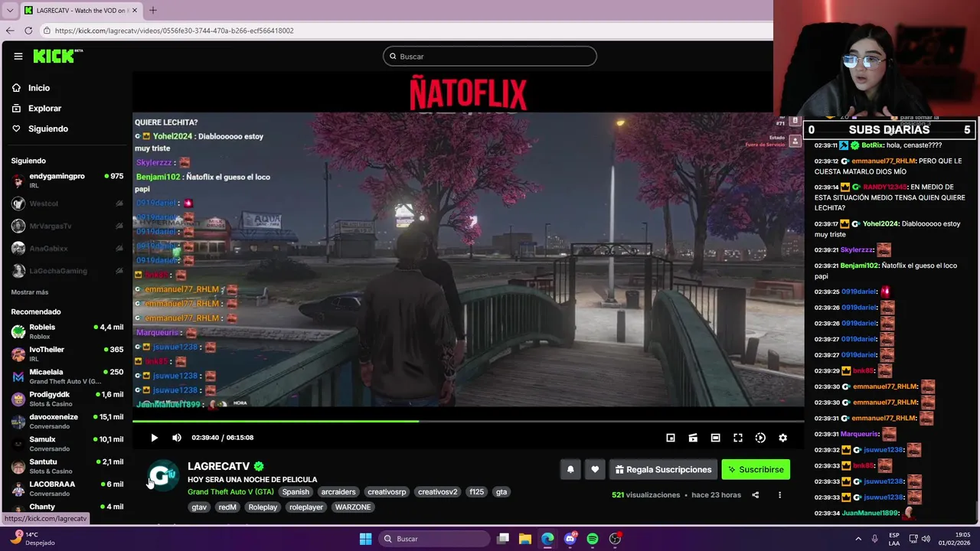Mute the video volume speaker
Screen dimensions: 980x551
pos(177,438)
